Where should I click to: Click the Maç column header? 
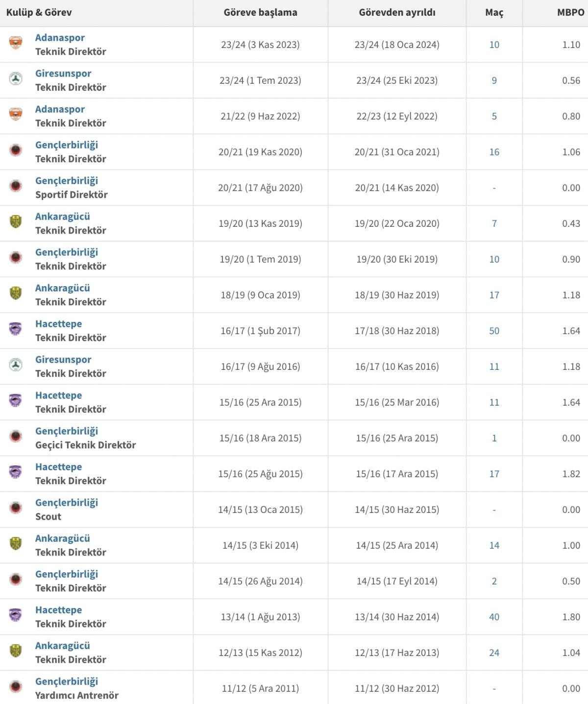pos(494,13)
